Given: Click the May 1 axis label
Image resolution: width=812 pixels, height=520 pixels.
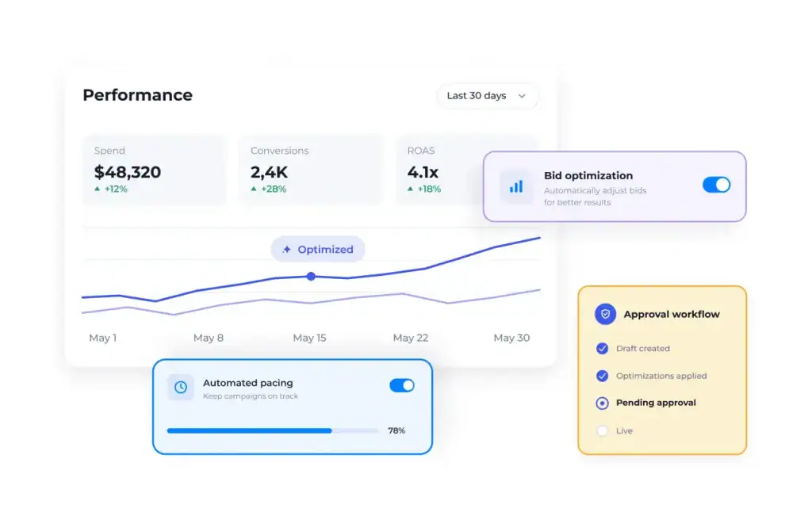Looking at the screenshot, I should pos(102,338).
